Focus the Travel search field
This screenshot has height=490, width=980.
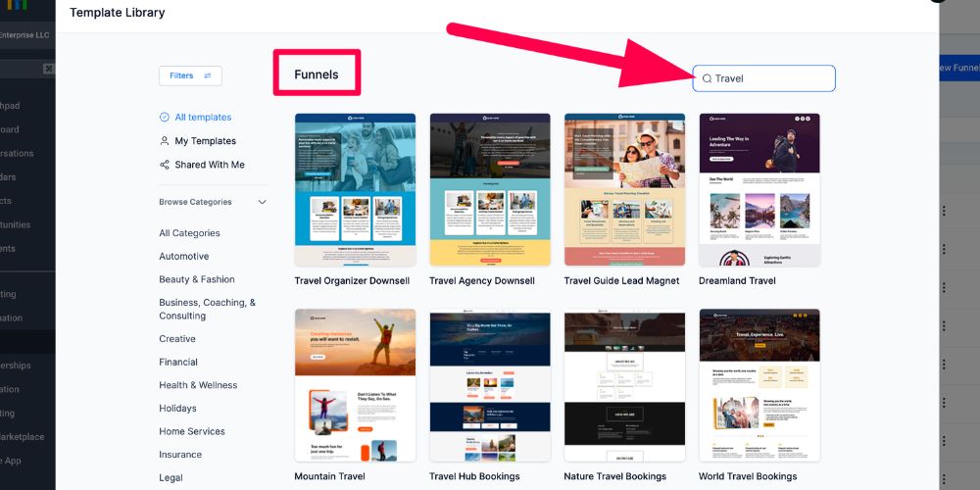coord(763,78)
